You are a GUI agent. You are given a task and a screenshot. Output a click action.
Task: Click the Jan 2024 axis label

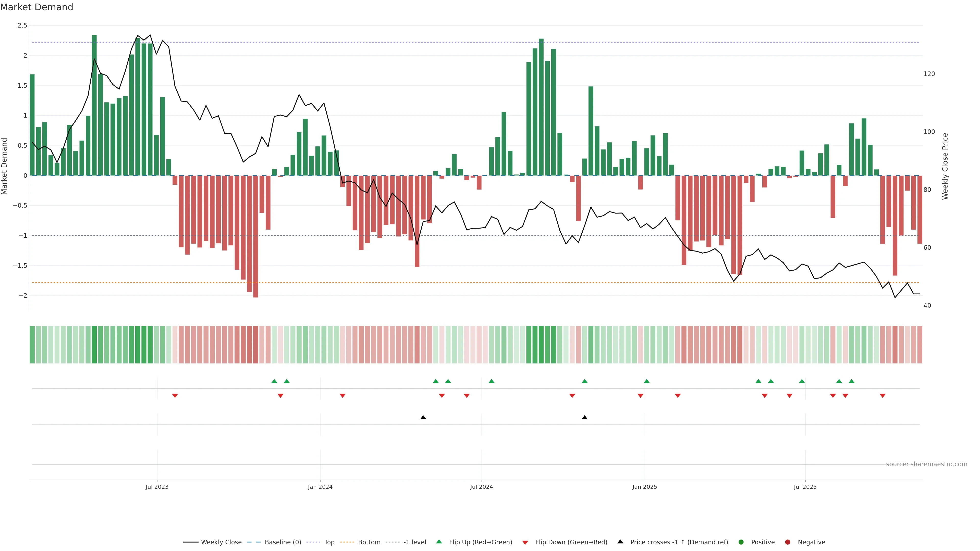[x=320, y=487]
